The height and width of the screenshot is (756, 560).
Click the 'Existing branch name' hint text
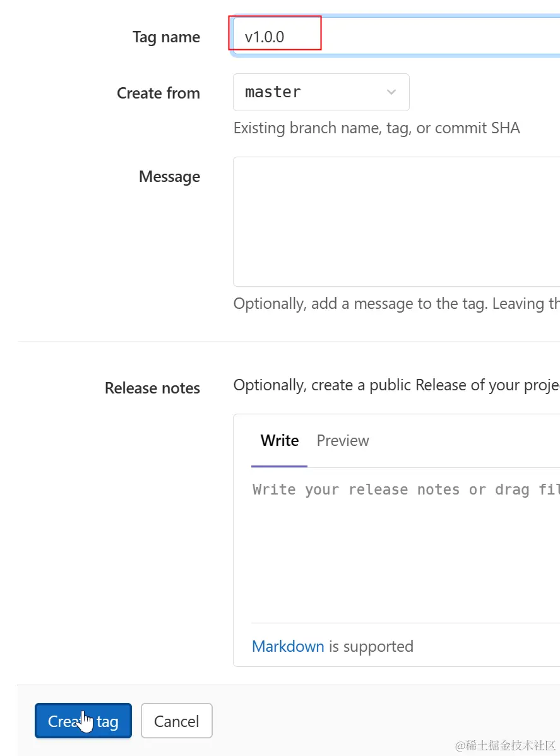click(x=376, y=128)
